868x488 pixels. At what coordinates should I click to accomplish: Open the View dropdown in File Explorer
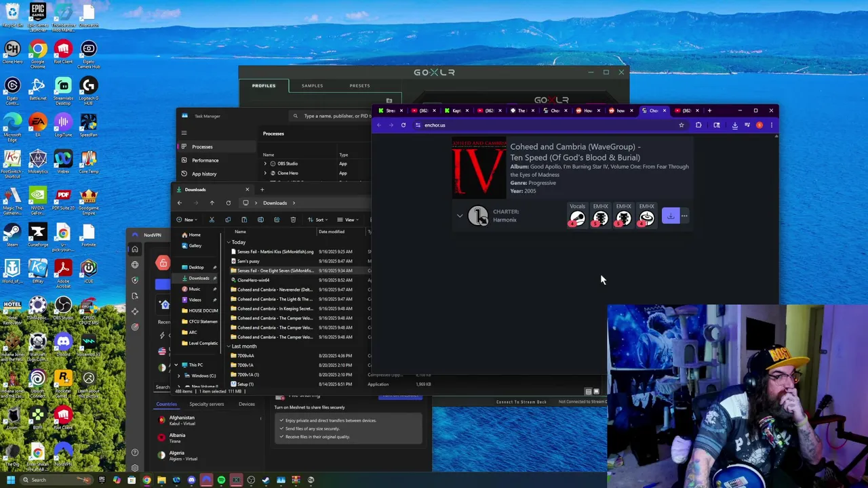tap(347, 220)
